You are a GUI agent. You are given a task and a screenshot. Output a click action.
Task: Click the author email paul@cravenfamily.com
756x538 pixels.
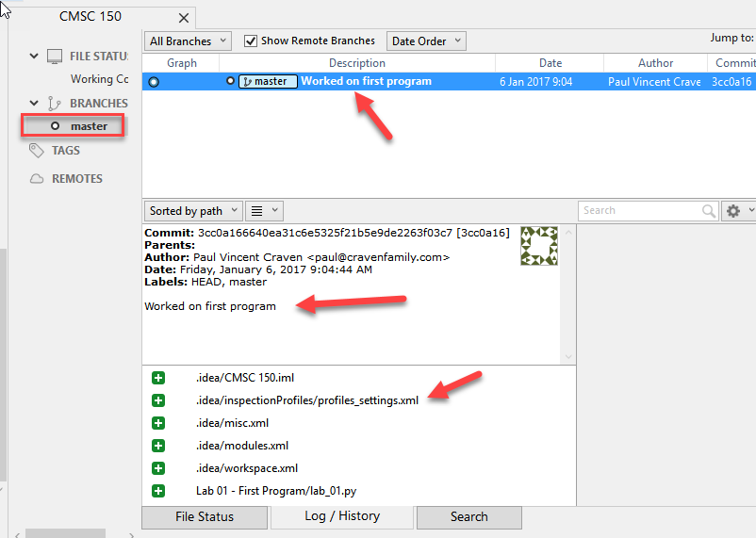(379, 257)
